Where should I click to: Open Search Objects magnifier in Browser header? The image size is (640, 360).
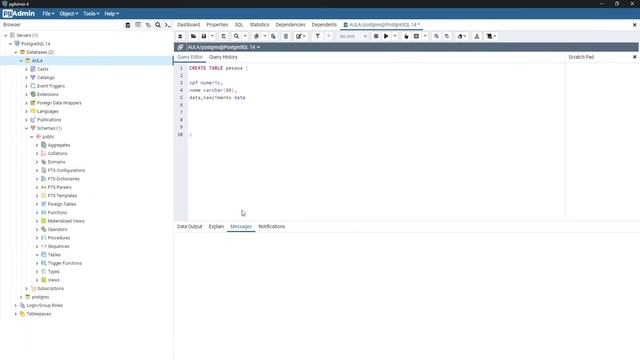(158, 25)
